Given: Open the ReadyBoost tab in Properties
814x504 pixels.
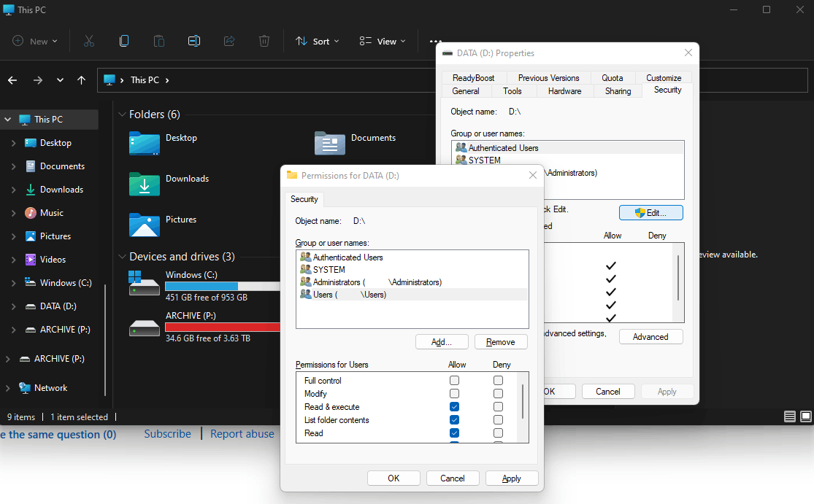Looking at the screenshot, I should [x=474, y=78].
